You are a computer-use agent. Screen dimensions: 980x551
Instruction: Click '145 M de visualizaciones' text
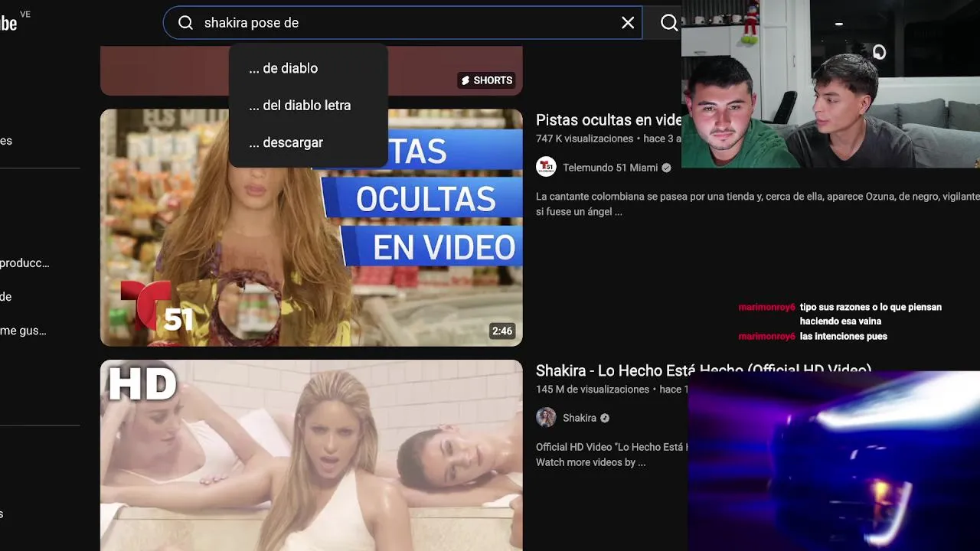[593, 390]
